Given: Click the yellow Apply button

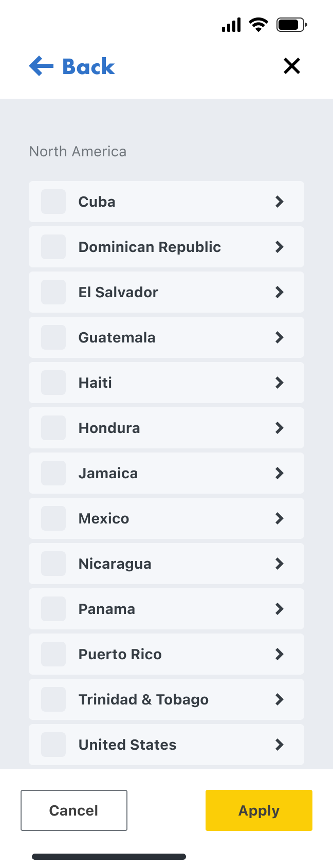Looking at the screenshot, I should pyautogui.click(x=259, y=810).
